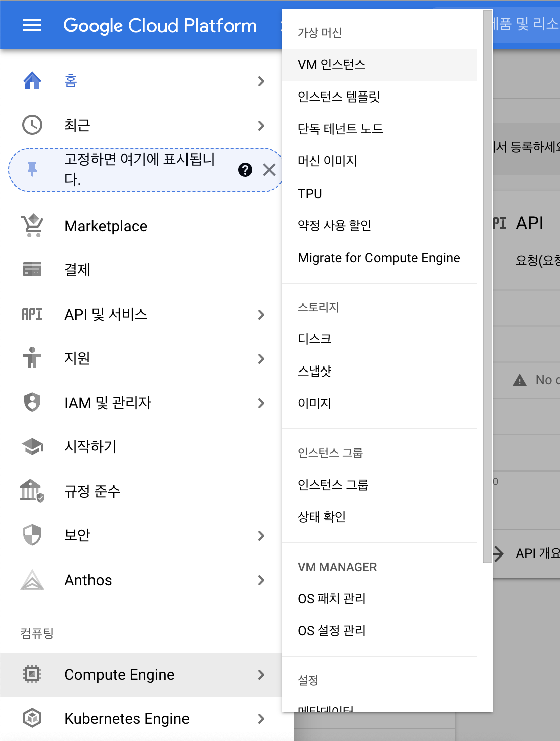Click the API icon in sidebar
Viewport: 560px width, 741px height.
pyautogui.click(x=32, y=314)
